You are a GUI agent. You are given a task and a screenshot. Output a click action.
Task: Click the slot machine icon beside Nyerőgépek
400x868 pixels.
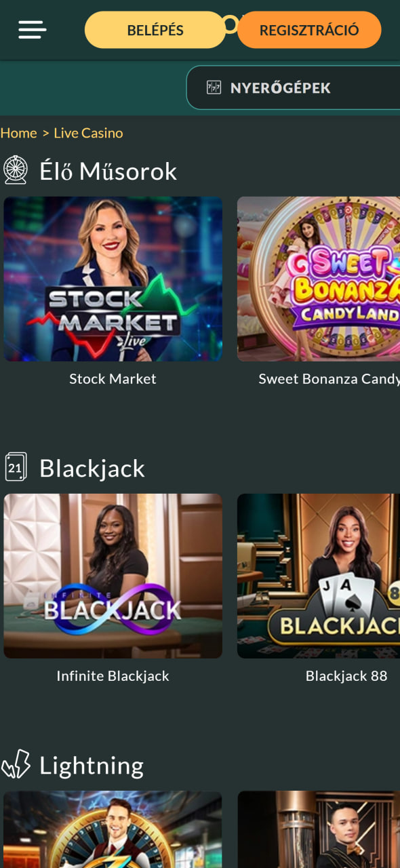point(214,87)
